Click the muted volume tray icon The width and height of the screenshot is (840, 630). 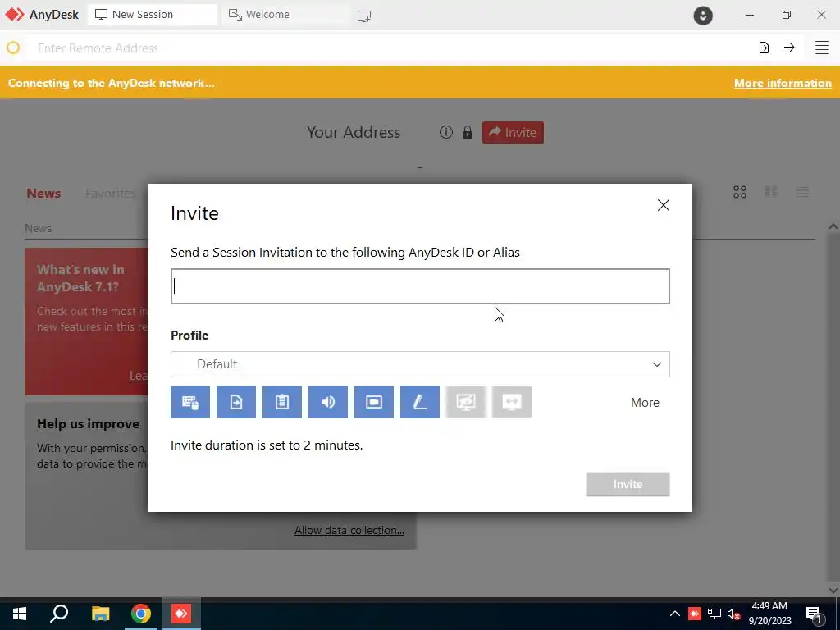tap(734, 614)
